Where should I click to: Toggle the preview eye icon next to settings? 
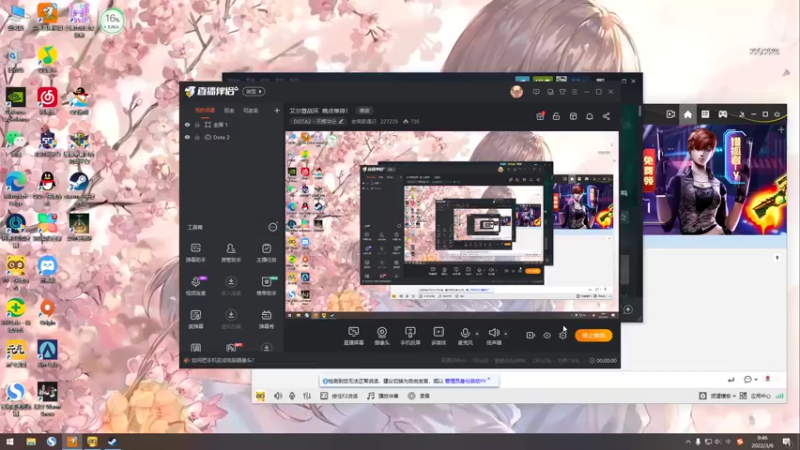[547, 336]
